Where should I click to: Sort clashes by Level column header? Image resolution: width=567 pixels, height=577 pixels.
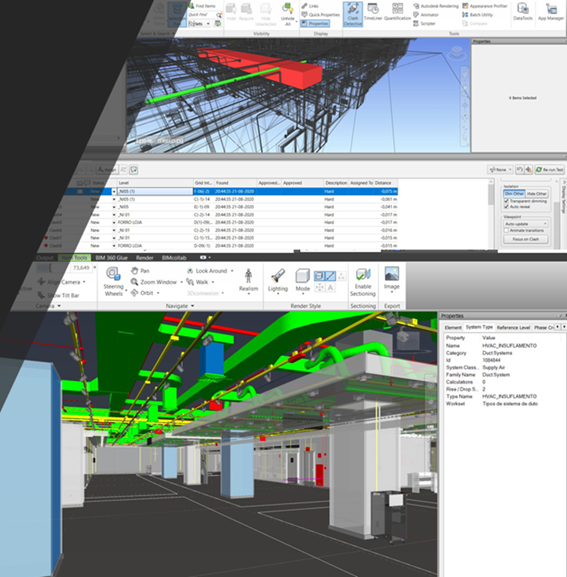[x=155, y=183]
